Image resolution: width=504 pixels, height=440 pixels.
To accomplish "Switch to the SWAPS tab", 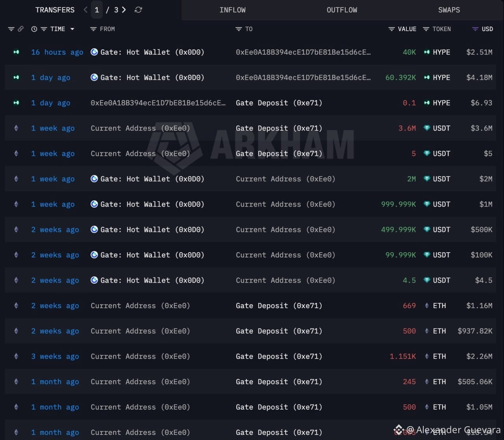I will coord(449,10).
